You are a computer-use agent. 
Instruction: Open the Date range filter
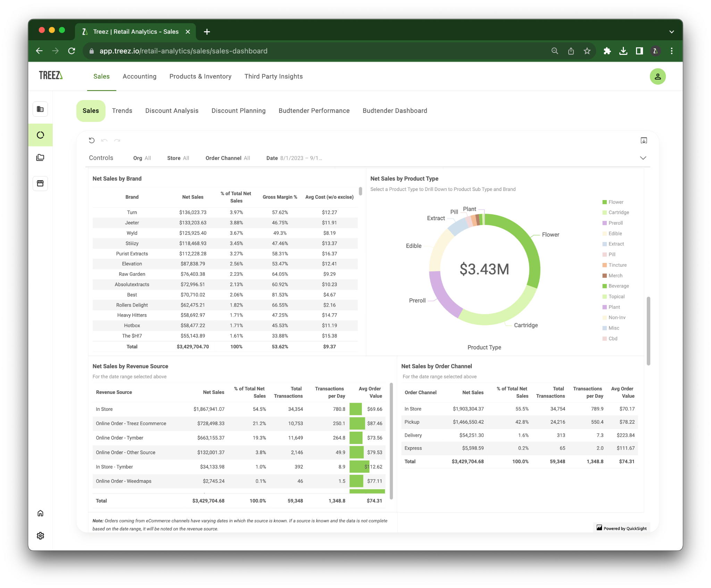point(294,158)
